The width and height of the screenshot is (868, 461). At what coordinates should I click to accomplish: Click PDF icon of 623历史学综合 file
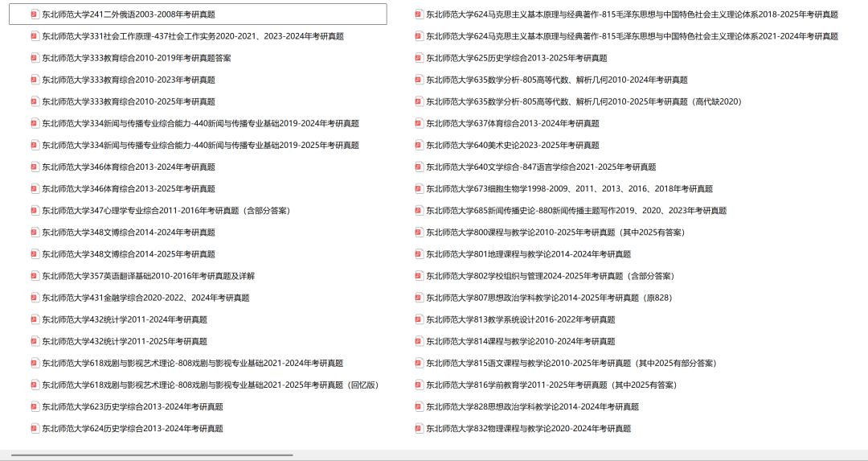tap(35, 407)
